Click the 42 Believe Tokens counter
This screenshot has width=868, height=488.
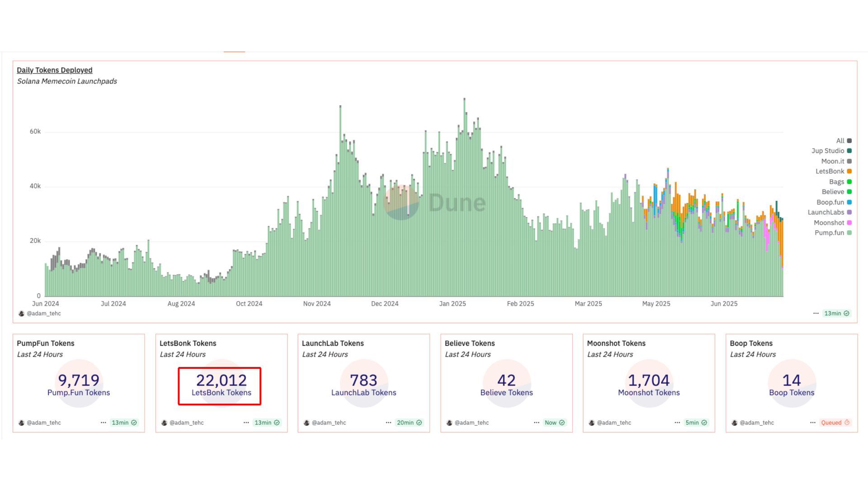point(507,385)
